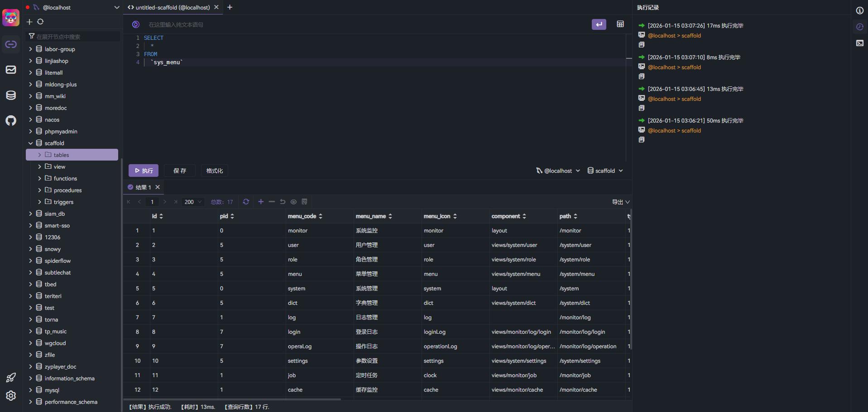Open the GitHub icon in left sidebar

pos(11,120)
